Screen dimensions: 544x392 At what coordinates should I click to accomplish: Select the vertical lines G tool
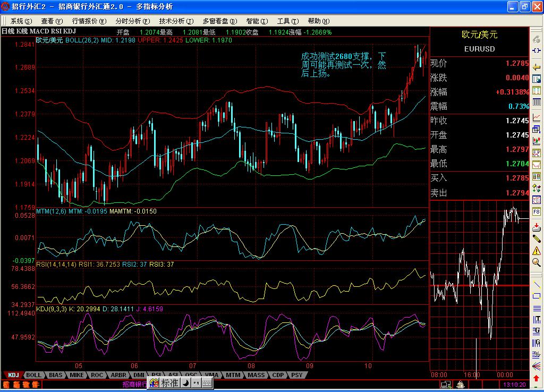click(x=537, y=343)
